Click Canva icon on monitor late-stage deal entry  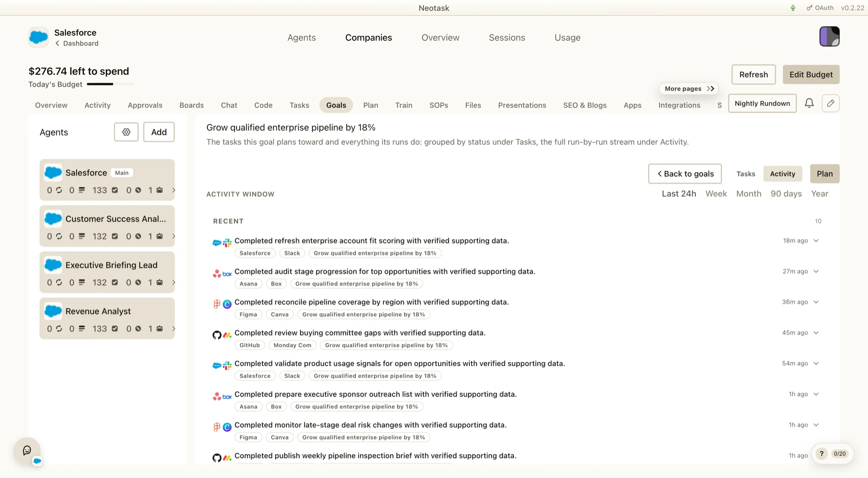227,427
